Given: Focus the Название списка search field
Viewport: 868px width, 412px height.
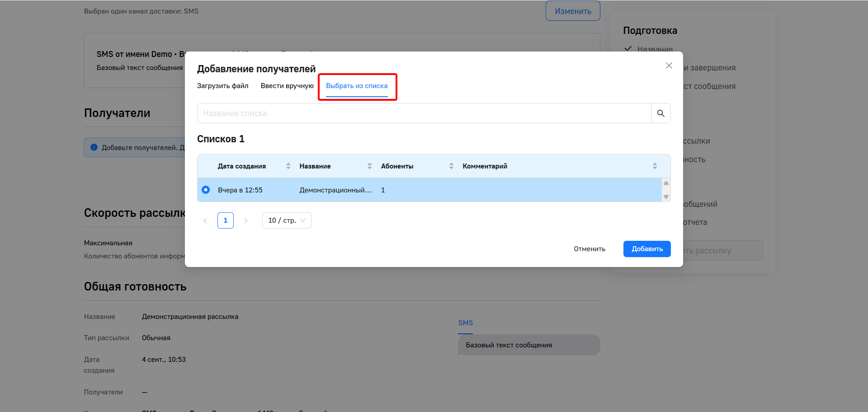Looking at the screenshot, I should point(424,113).
